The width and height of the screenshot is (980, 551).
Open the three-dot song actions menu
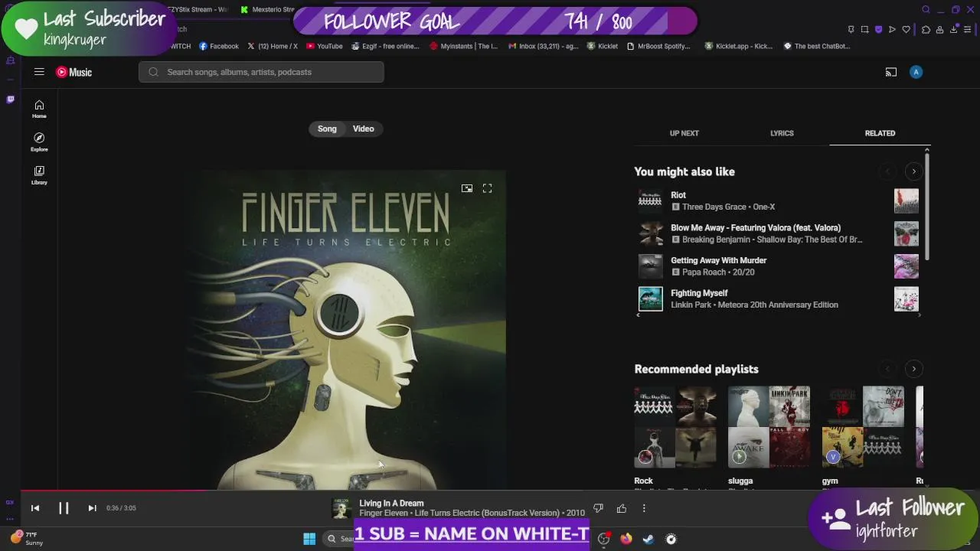(644, 508)
